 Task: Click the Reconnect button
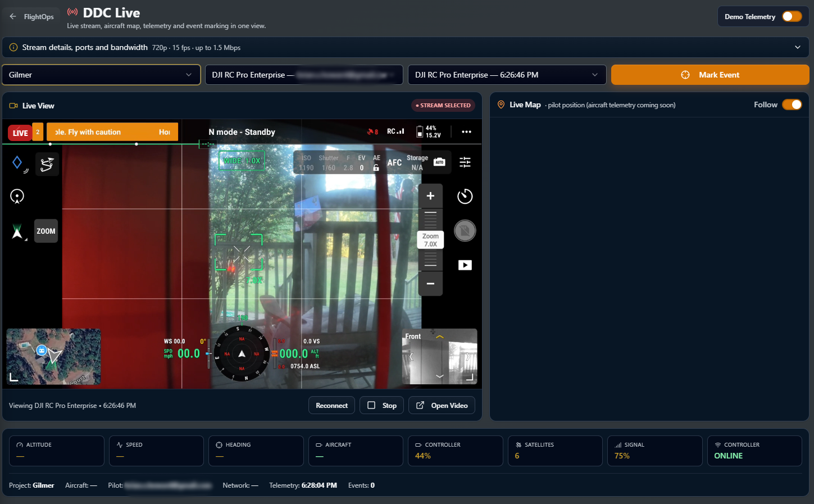[331, 405]
